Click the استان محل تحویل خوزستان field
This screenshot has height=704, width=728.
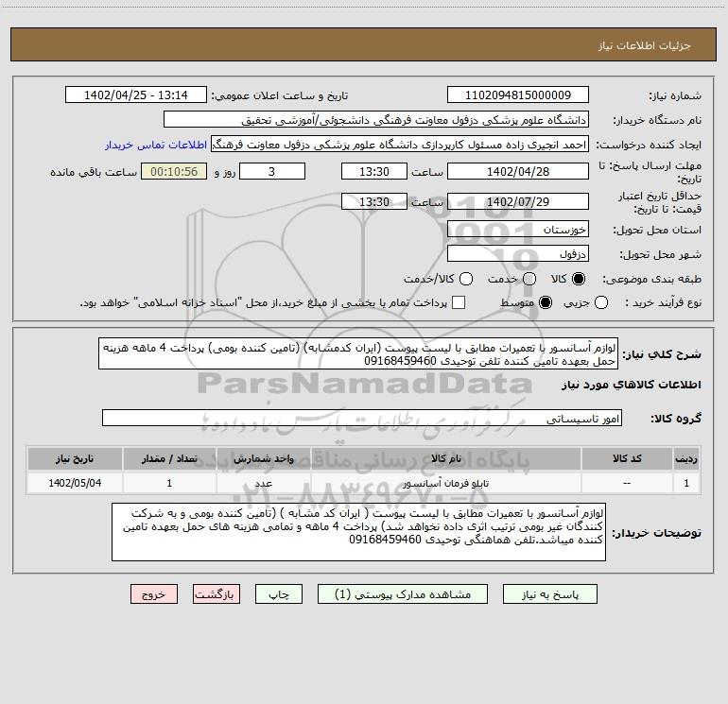click(x=518, y=229)
